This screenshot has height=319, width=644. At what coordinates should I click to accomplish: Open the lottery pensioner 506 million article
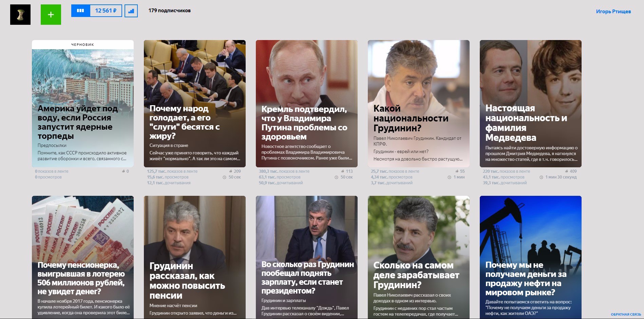[x=83, y=257]
